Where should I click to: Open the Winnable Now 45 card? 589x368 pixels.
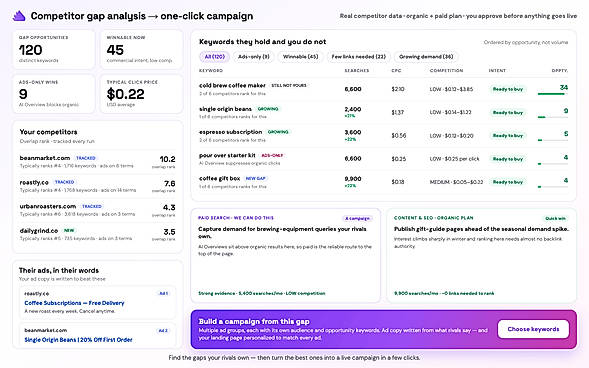point(141,50)
